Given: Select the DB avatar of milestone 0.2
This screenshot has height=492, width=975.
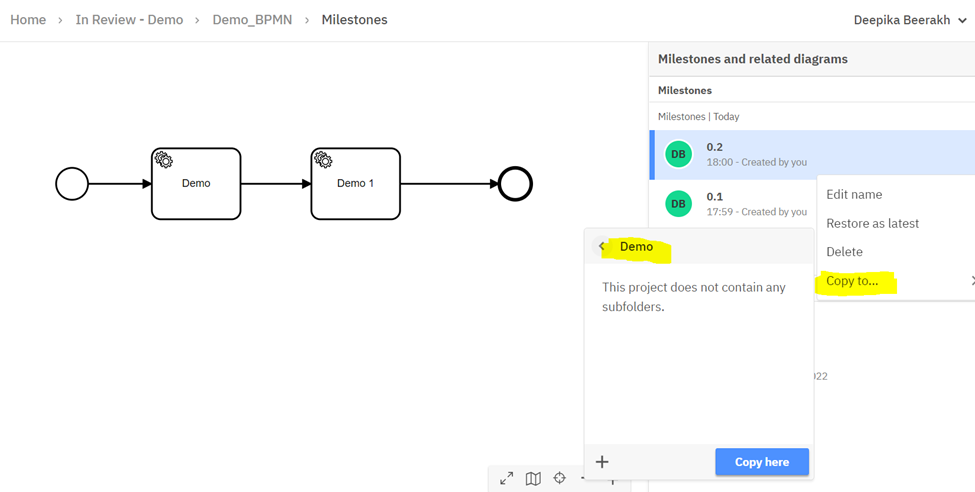Looking at the screenshot, I should tap(678, 154).
